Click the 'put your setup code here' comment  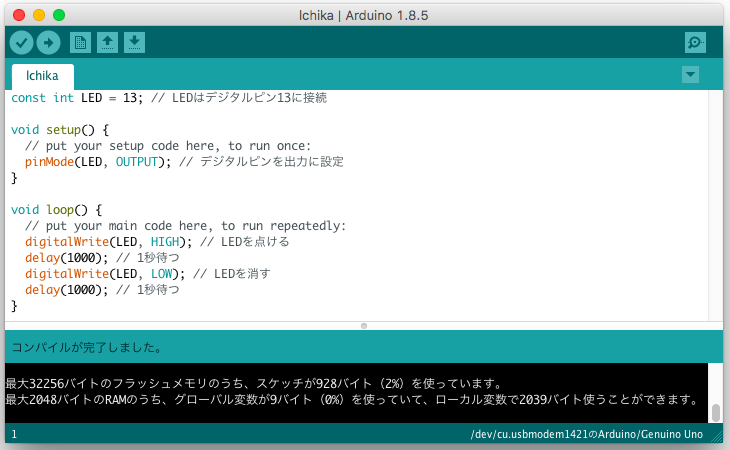click(x=168, y=146)
